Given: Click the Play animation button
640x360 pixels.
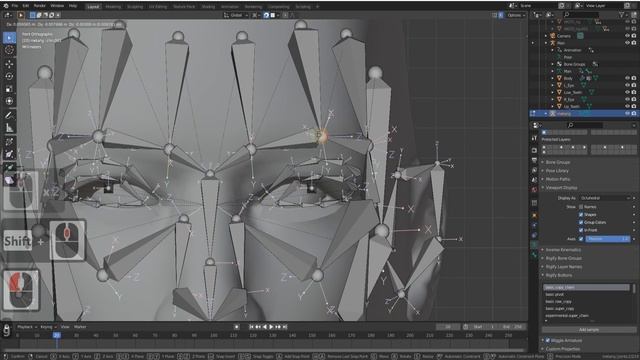Looking at the screenshot, I should click(271, 327).
